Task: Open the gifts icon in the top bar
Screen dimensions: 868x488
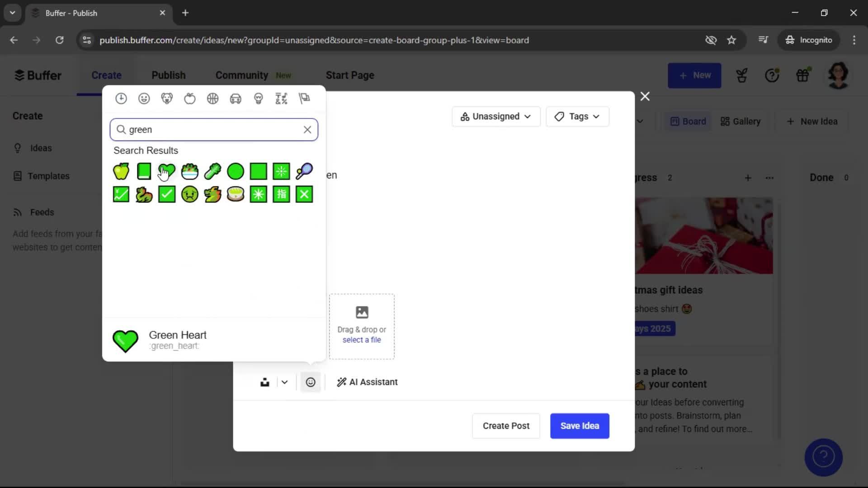Action: (x=803, y=75)
